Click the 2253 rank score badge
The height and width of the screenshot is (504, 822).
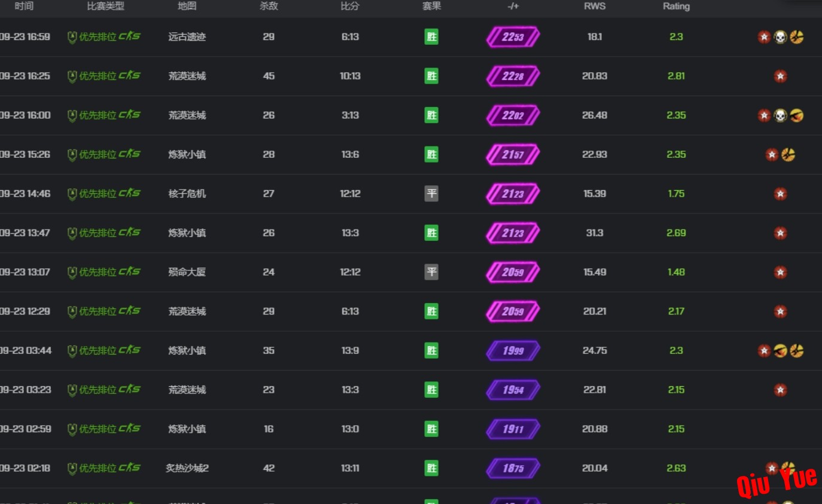point(513,37)
